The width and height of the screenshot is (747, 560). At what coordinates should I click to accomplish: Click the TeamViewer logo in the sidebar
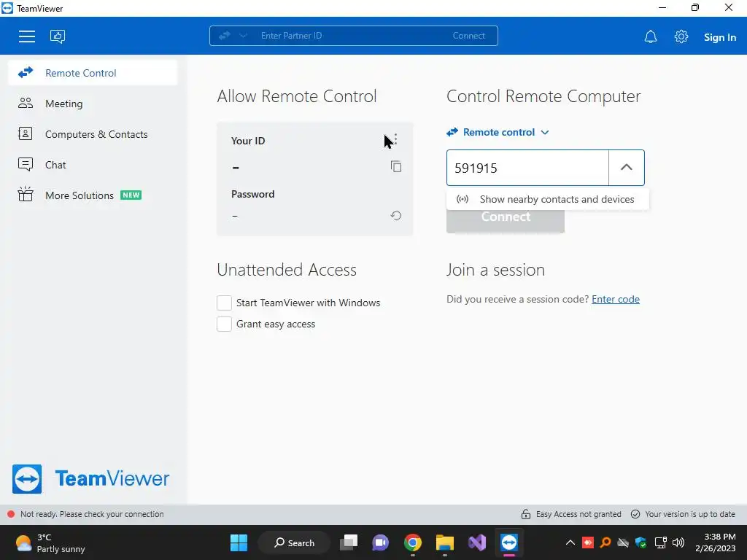click(x=90, y=478)
